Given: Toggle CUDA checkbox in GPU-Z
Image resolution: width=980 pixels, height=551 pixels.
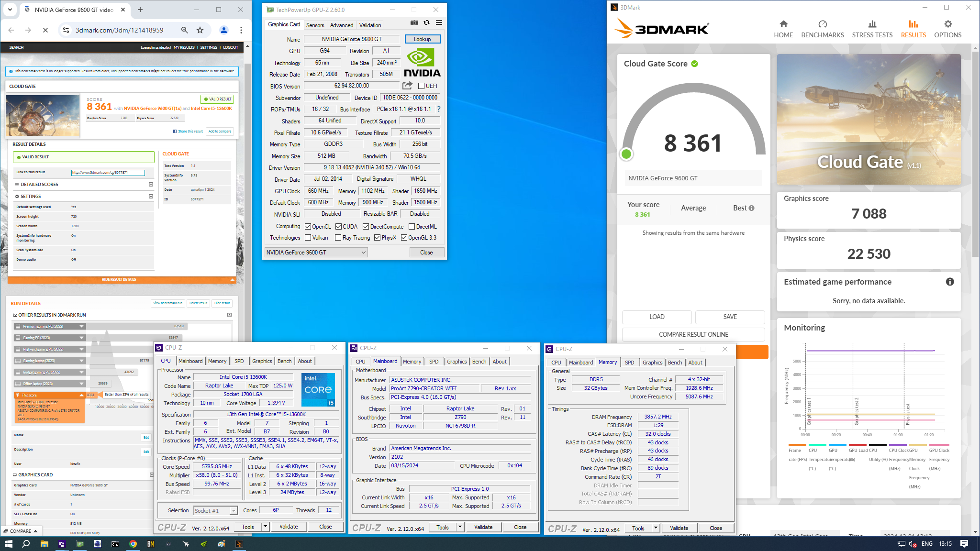Looking at the screenshot, I should [338, 227].
